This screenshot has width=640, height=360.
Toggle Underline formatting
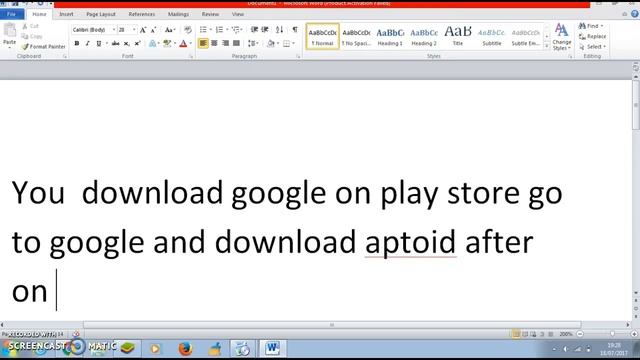98,43
